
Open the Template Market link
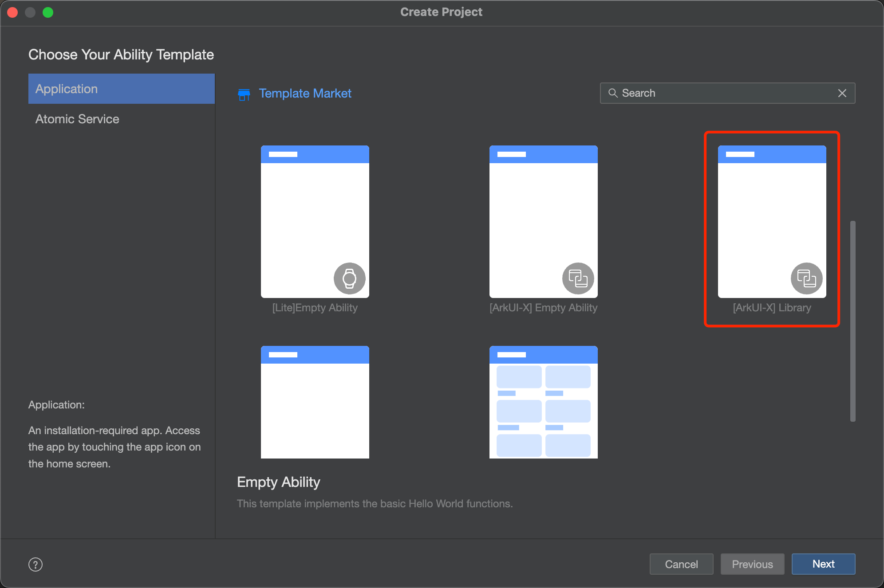(x=305, y=93)
